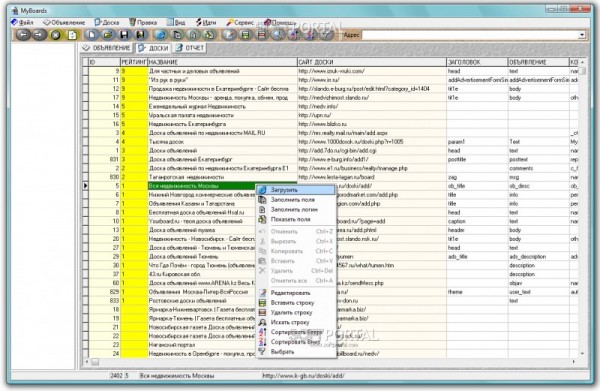Click the funnel Filter toolbar icon
Image resolution: width=600 pixels, height=391 pixels.
[x=327, y=35]
